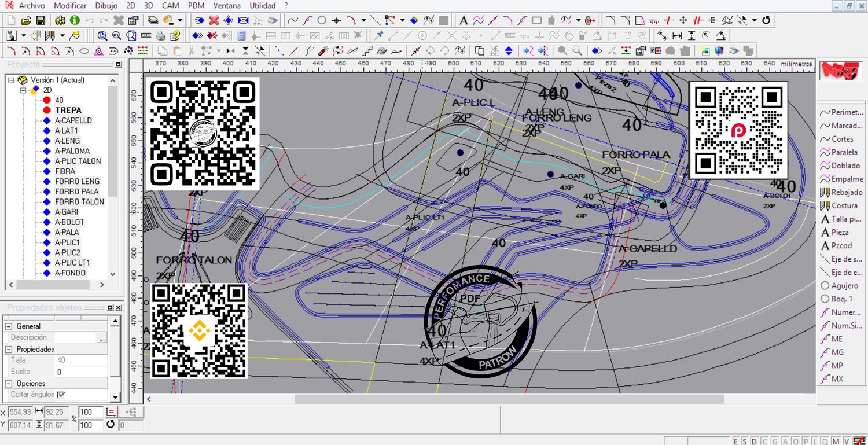This screenshot has width=868, height=445.
Task: Click the blue up-down arrows icon
Action: pos(509,50)
